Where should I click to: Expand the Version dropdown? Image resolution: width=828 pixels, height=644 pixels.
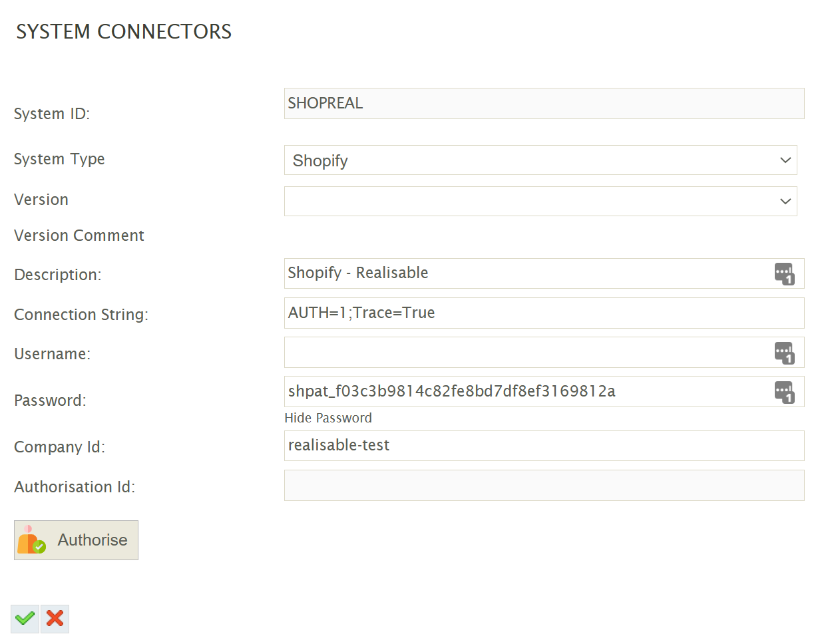[532, 201]
